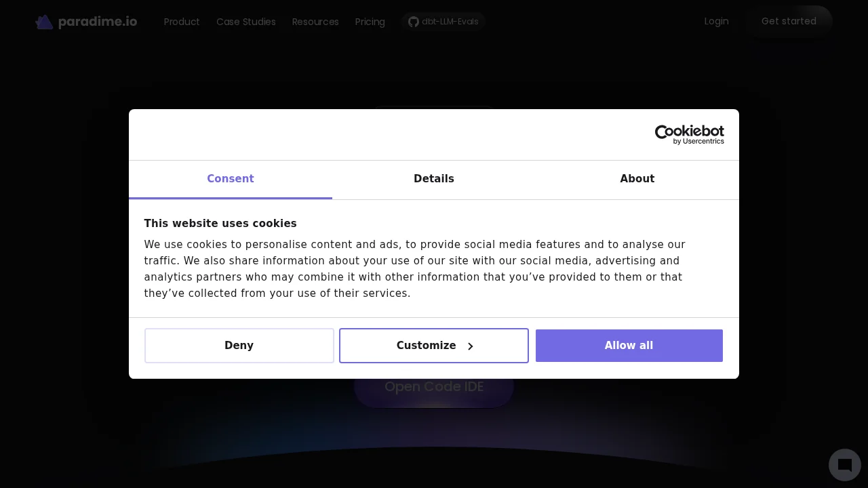
Task: Open the About tab
Action: point(637,179)
